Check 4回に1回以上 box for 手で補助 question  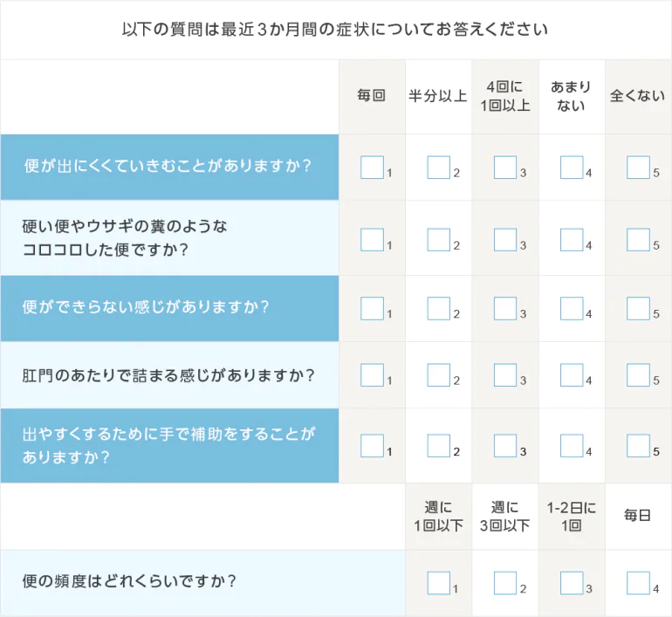505,446
